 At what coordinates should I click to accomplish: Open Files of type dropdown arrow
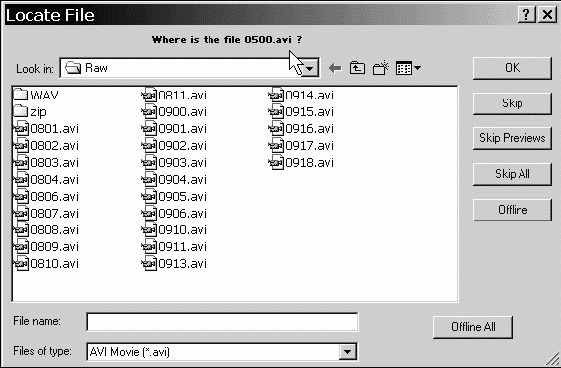coord(347,352)
